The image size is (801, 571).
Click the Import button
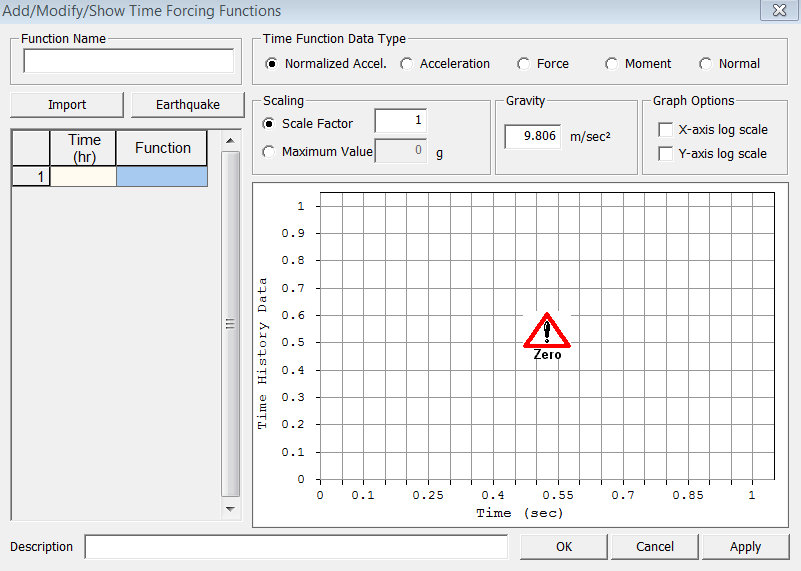coord(67,105)
